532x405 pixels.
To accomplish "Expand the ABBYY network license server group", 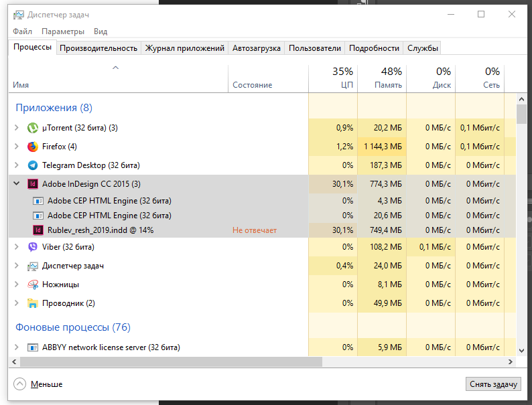I will [x=16, y=347].
